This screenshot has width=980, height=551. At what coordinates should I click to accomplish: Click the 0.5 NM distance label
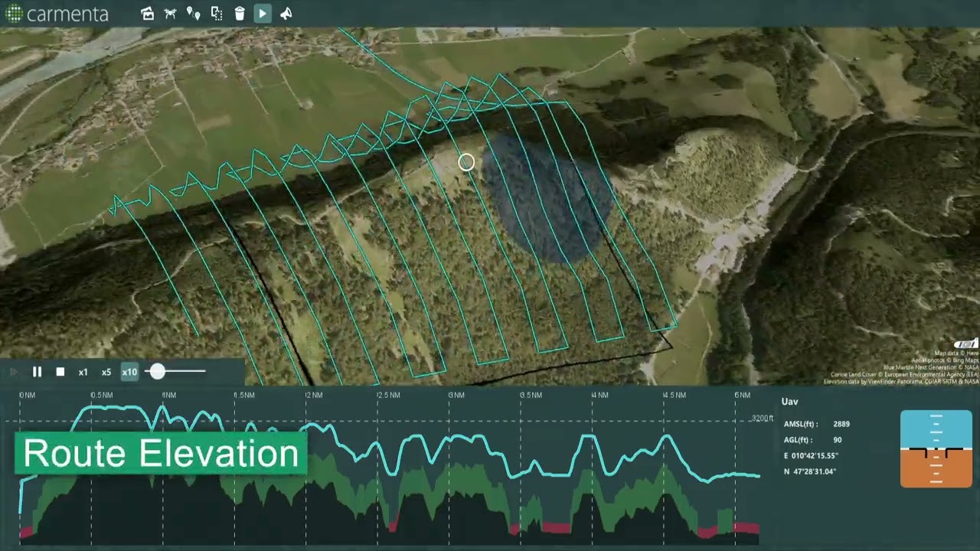(101, 395)
